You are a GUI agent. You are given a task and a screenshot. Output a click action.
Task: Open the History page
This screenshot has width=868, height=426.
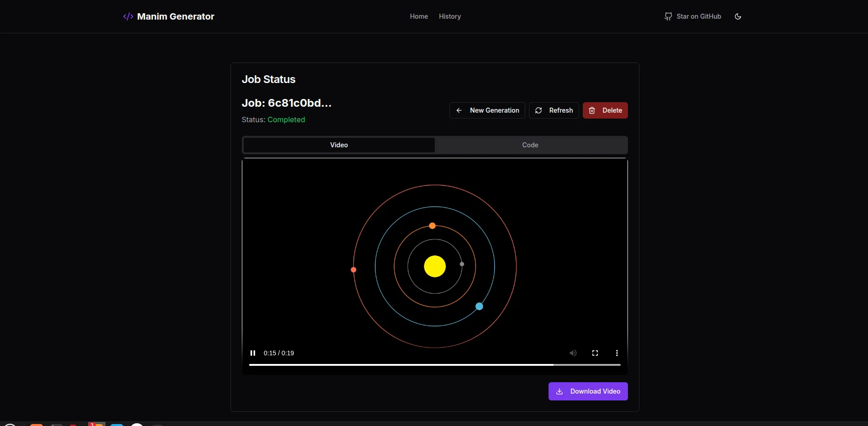[450, 16]
